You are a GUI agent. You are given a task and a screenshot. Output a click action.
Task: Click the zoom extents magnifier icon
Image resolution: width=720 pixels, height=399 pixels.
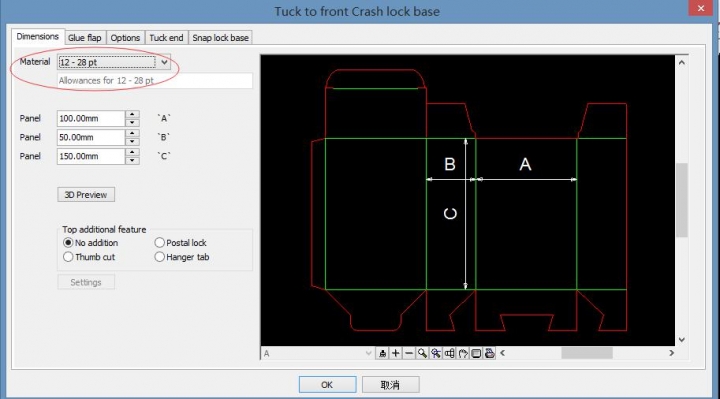(436, 353)
